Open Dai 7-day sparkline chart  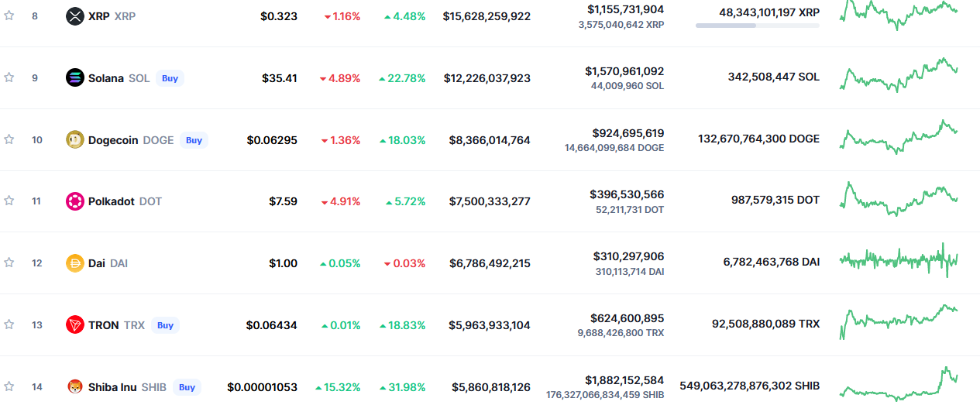[x=899, y=261]
